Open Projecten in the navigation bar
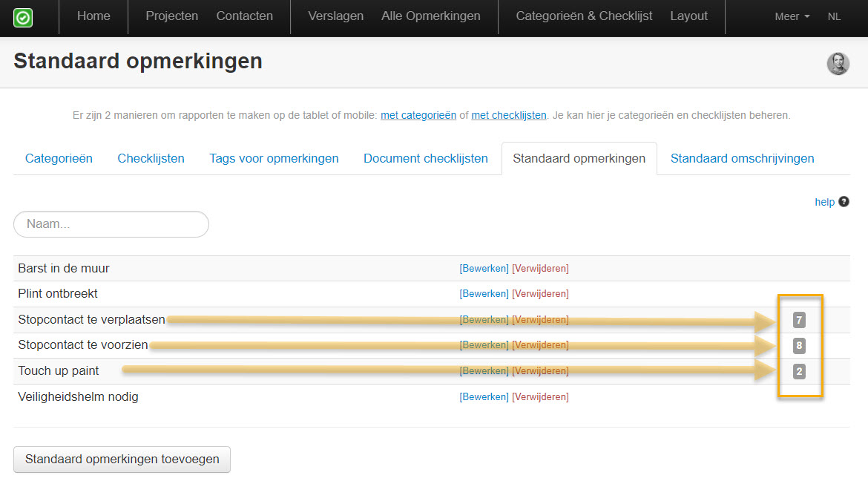The width and height of the screenshot is (868, 487). coord(171,16)
